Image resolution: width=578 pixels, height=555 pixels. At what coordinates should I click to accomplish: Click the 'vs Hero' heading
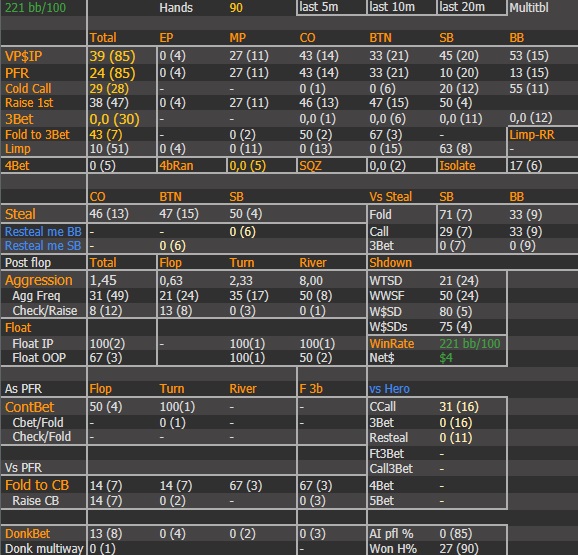pos(389,388)
